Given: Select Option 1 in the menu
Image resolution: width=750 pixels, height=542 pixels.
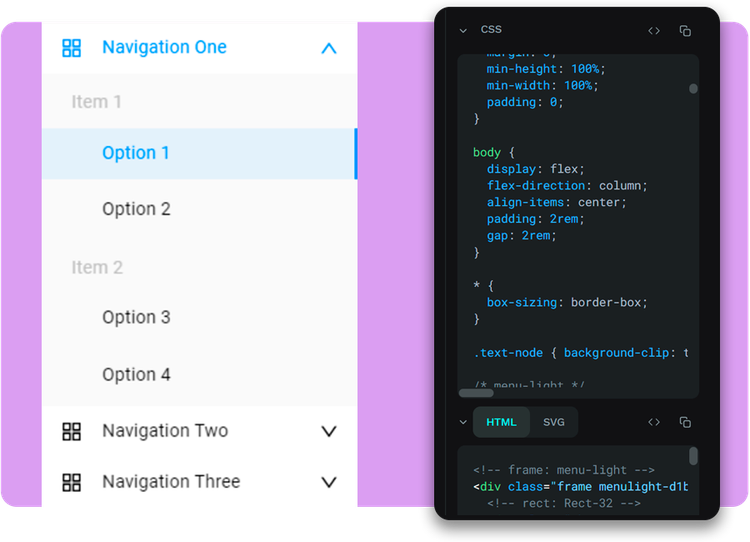Looking at the screenshot, I should click(x=136, y=153).
